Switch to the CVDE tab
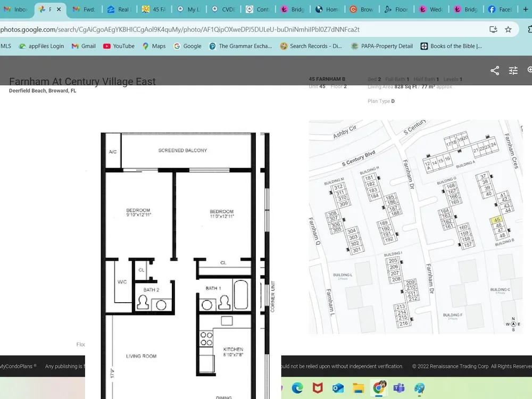This screenshot has height=399, width=532. [x=224, y=10]
